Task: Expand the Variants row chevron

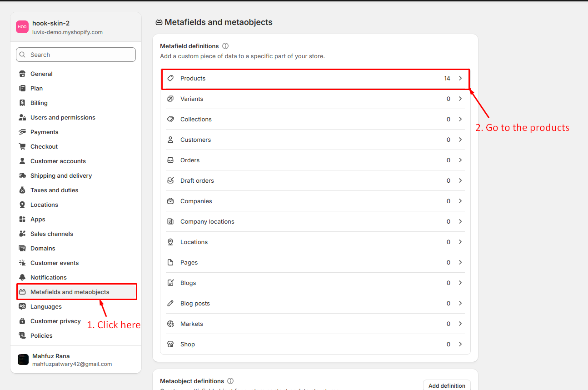Action: coord(460,99)
